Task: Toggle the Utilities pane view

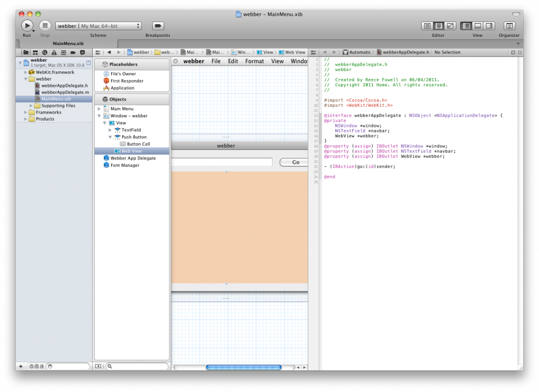Action: click(489, 26)
